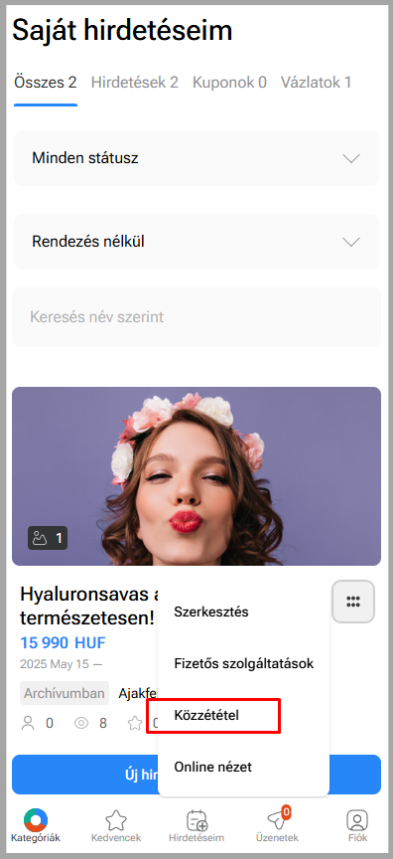Tap the person icon under the ad

pyautogui.click(x=27, y=723)
